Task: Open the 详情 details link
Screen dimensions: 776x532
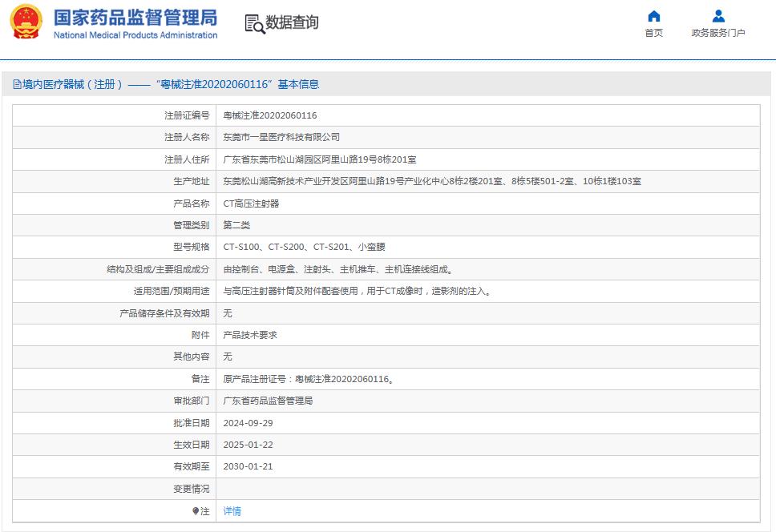Action: coord(231,510)
